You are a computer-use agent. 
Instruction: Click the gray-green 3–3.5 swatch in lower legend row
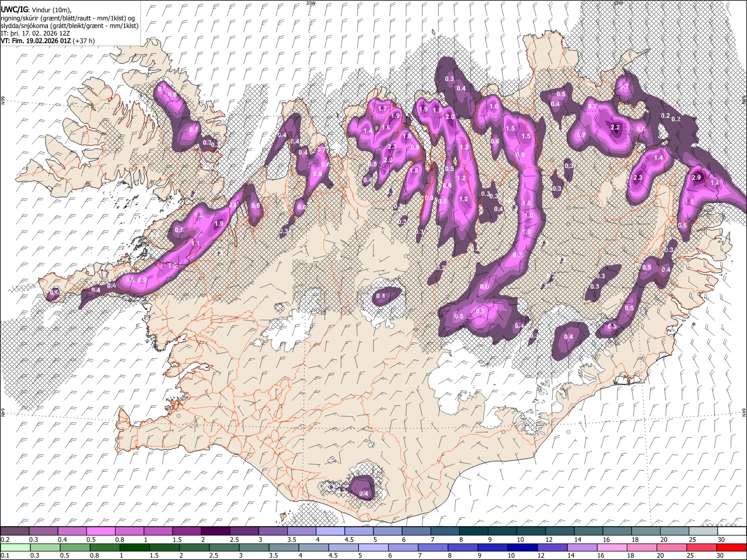point(254,547)
